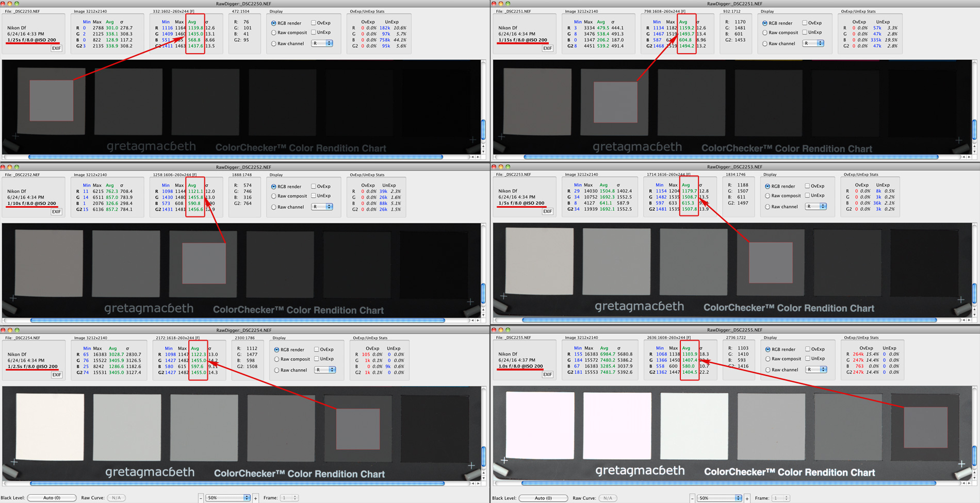Open EXIF info in _DSC2253.NEF window
This screenshot has width=980, height=503.
[547, 211]
